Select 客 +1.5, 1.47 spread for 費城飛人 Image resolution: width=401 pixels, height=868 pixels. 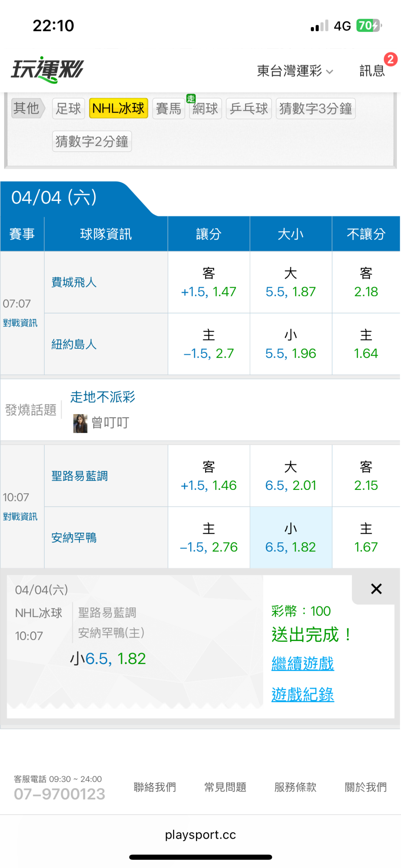(x=209, y=282)
